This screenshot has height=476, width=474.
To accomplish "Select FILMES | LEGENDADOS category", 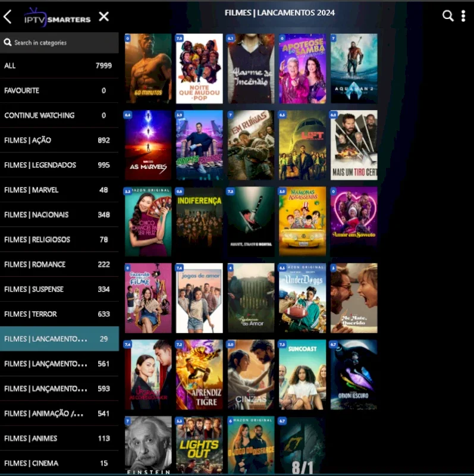I will point(59,165).
